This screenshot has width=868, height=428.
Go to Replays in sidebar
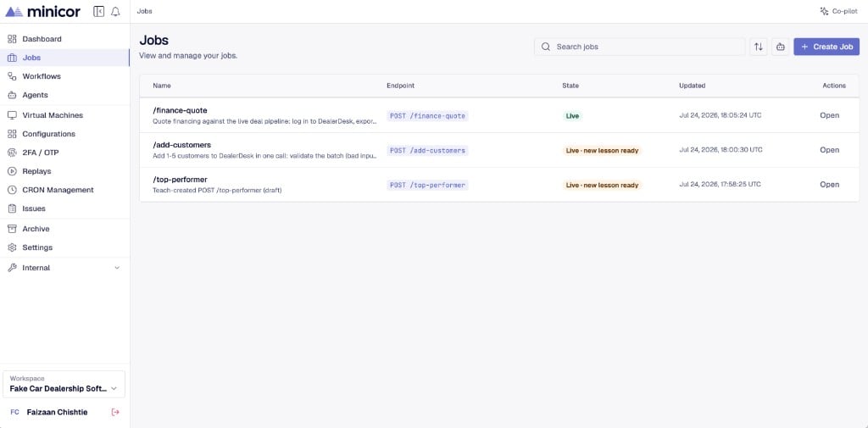(x=36, y=171)
